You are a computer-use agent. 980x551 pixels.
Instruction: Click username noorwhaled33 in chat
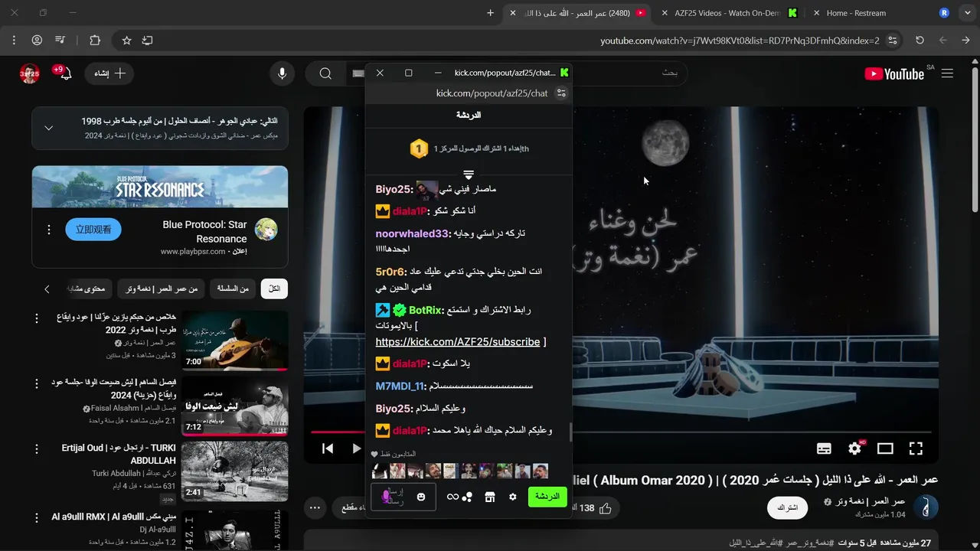pyautogui.click(x=412, y=233)
